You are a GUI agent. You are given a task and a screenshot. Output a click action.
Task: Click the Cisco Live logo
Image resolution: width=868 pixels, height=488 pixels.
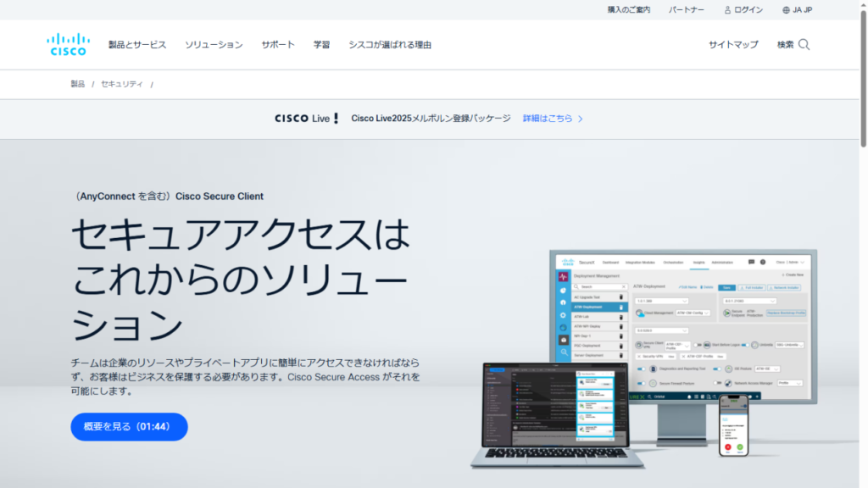point(306,119)
